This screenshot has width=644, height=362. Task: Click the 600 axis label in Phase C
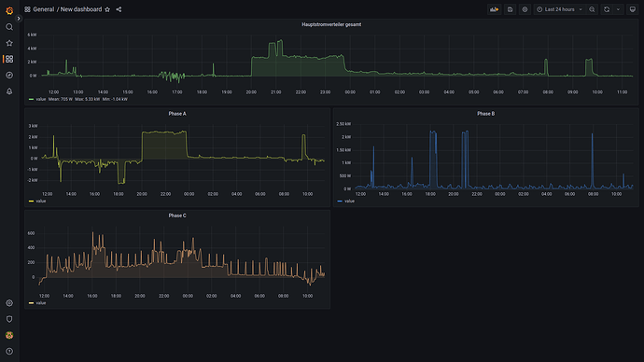pos(31,233)
